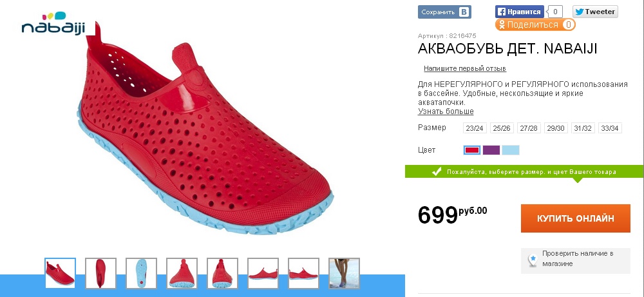Viewport: 644px width, 297px height.
Task: Select the red color swatch
Action: (x=472, y=150)
